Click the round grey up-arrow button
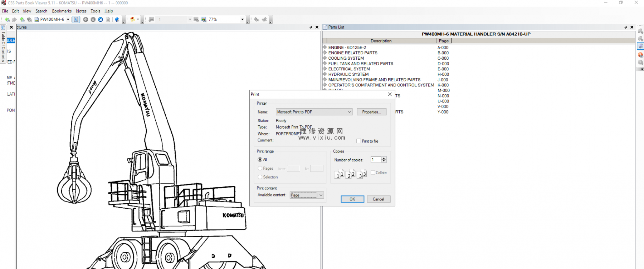 tap(86, 20)
